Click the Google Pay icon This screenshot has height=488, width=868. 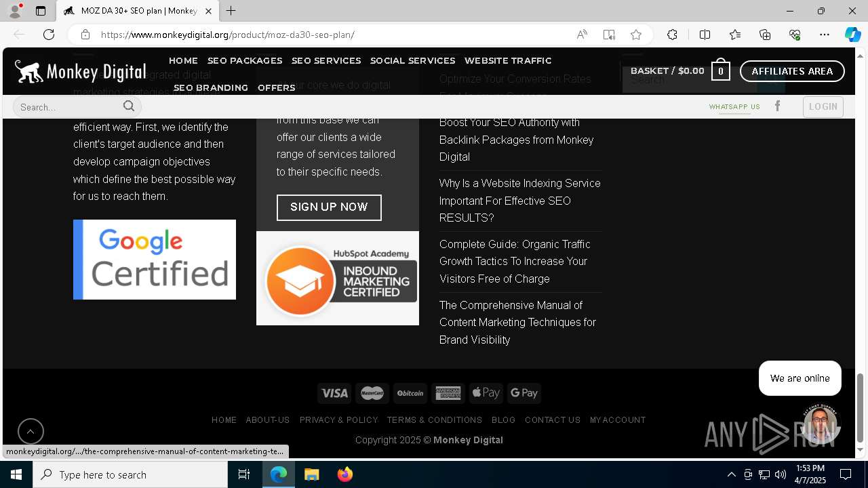point(524,393)
